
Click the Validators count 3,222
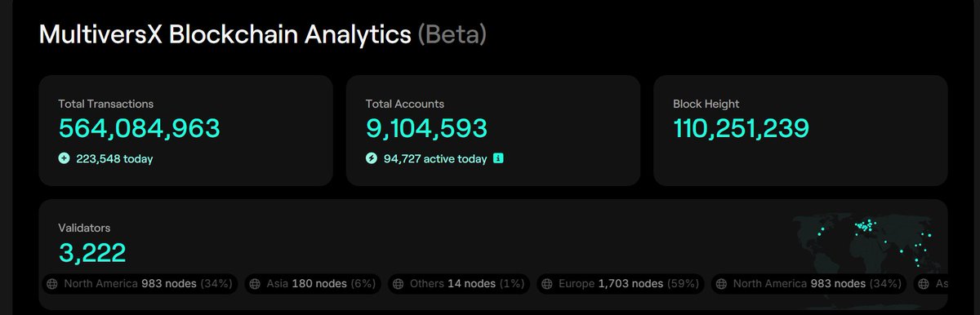(x=92, y=252)
